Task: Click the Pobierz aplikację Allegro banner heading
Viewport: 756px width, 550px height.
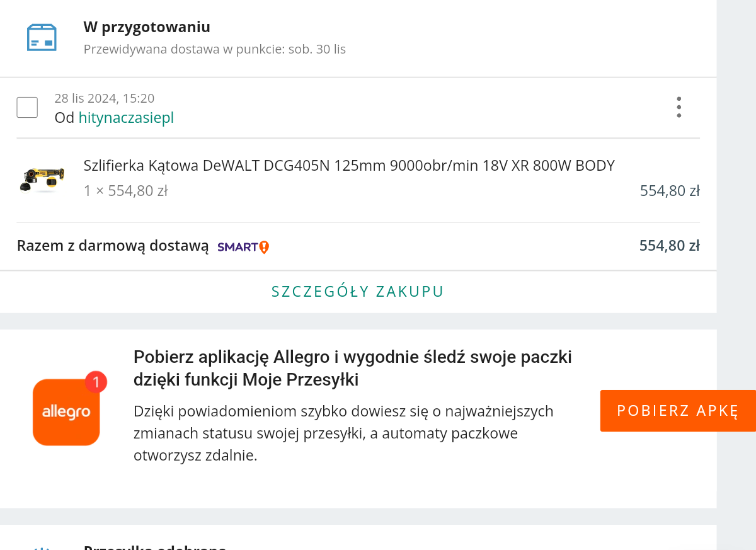Action: 352,368
